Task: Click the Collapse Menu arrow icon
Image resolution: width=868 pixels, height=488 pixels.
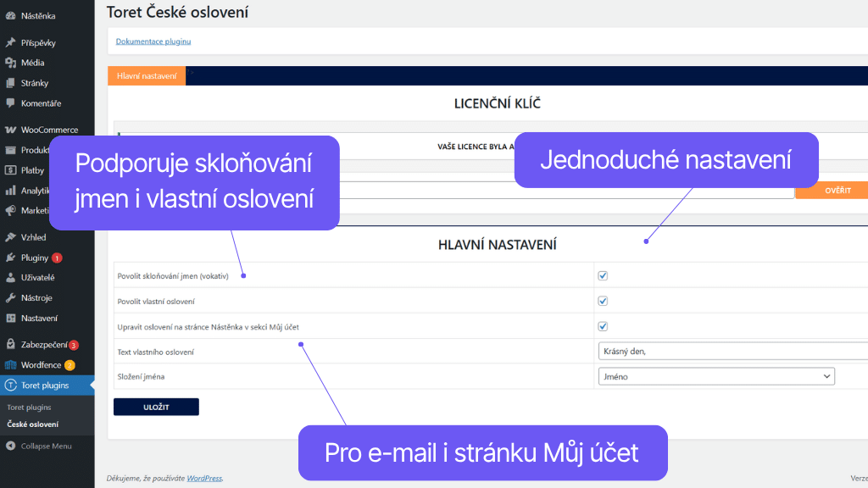Action: (x=10, y=446)
